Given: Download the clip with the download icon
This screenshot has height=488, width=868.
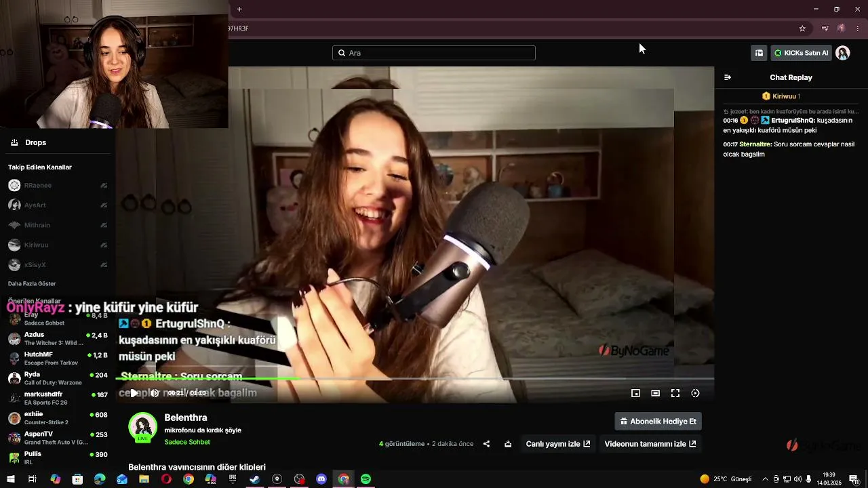Looking at the screenshot, I should pyautogui.click(x=508, y=444).
